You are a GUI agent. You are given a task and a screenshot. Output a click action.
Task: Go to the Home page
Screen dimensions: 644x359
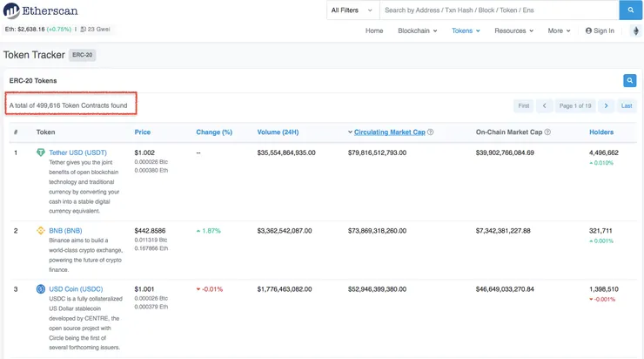(374, 30)
